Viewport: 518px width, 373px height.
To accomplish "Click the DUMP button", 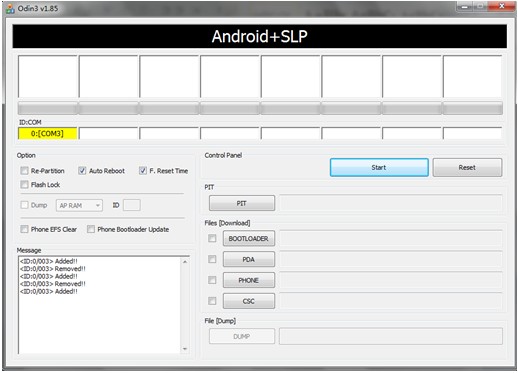I will (x=242, y=336).
